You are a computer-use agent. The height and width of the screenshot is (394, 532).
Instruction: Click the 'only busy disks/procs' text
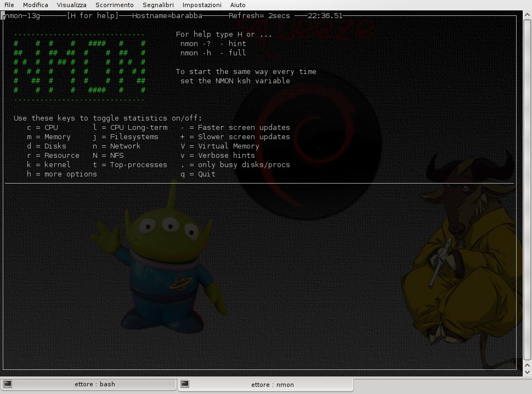tap(244, 165)
